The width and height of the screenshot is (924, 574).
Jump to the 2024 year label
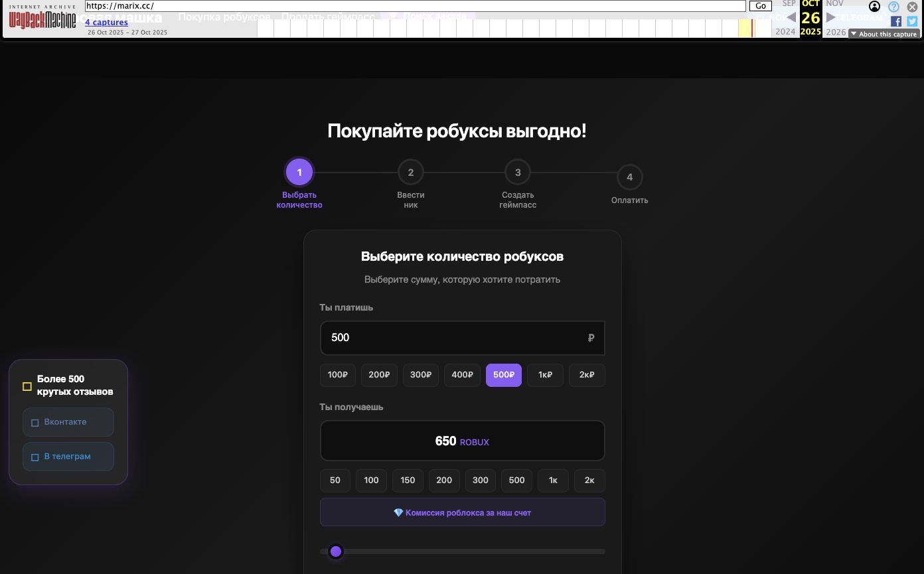[785, 32]
